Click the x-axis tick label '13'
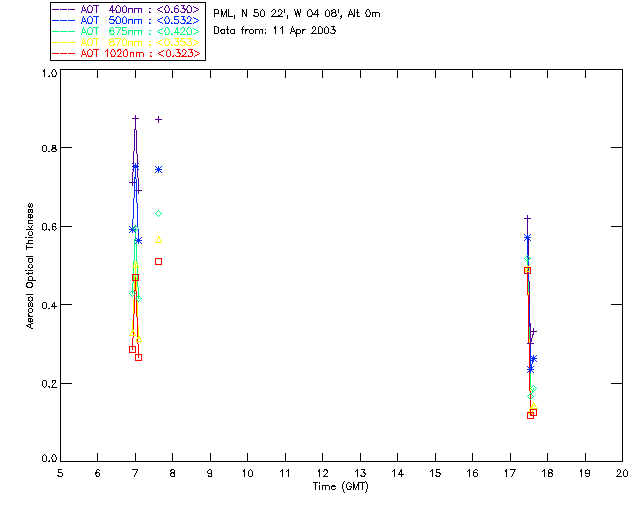Screen dimensions: 640x512 point(360,473)
